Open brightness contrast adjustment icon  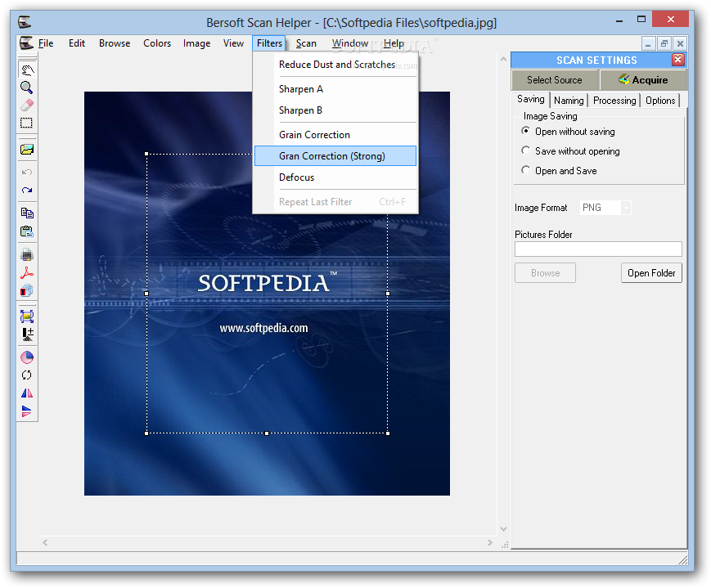click(27, 334)
